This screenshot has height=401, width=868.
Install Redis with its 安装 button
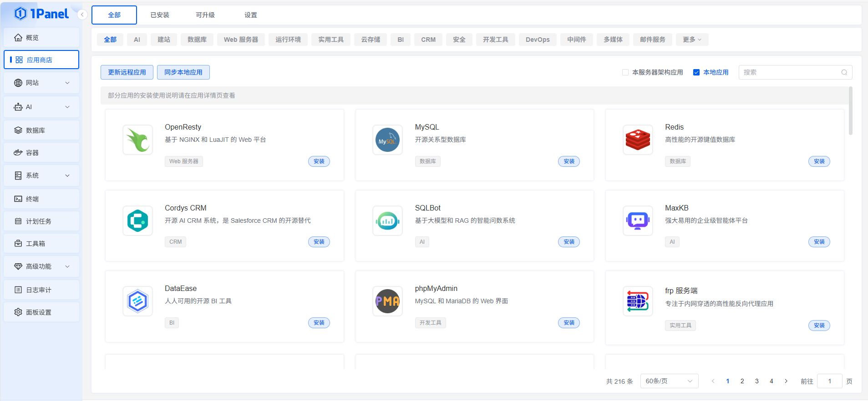tap(819, 161)
